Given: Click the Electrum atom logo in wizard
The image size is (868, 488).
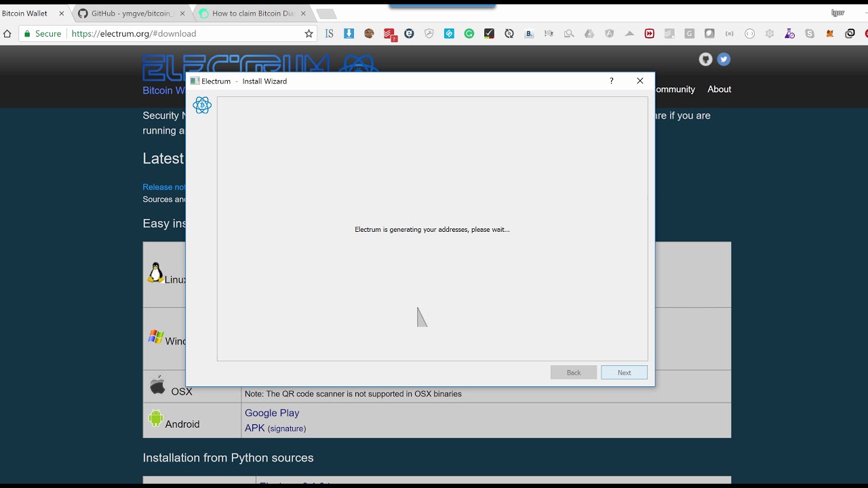Looking at the screenshot, I should click(x=202, y=105).
